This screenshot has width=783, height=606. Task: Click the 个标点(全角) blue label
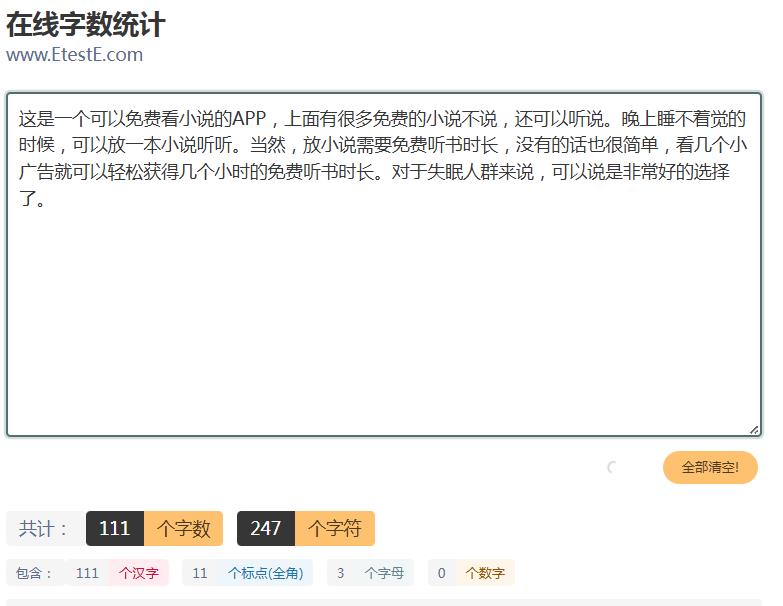265,573
